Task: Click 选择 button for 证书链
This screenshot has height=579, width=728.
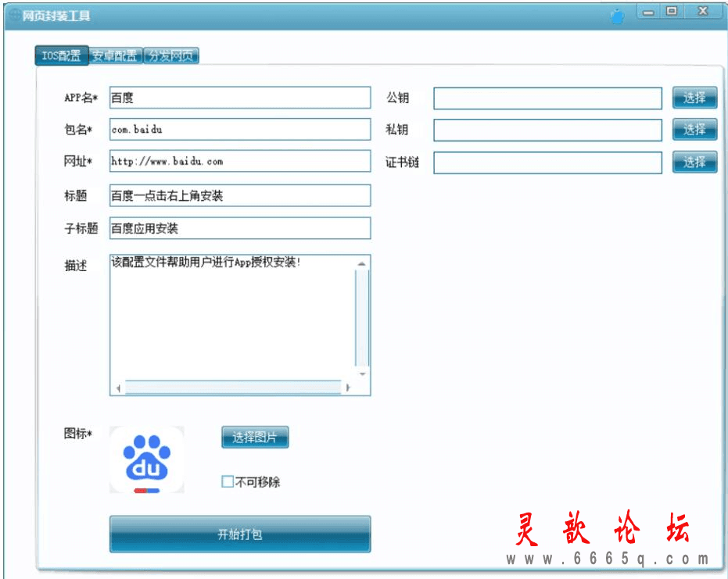Action: (694, 163)
